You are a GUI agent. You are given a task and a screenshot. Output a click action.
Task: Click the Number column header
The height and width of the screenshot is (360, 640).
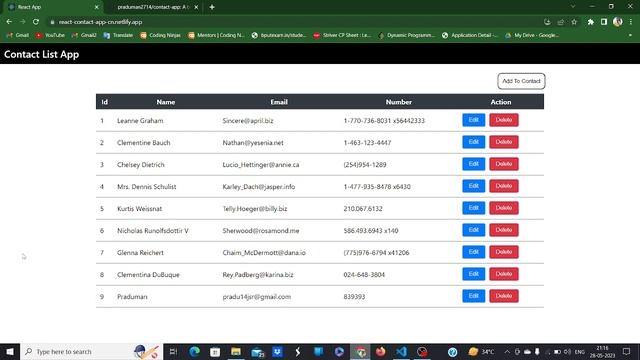[x=399, y=102]
